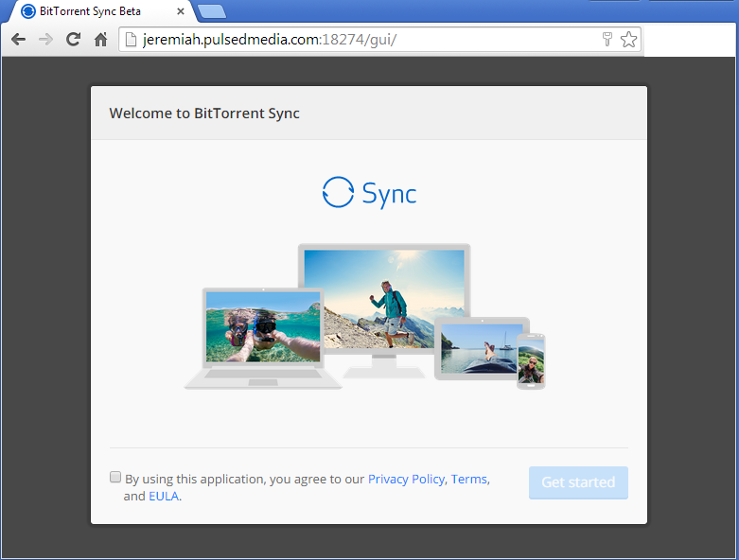The image size is (739, 560).
Task: Tick the agreement checkbox for the terms
Action: coord(115,478)
